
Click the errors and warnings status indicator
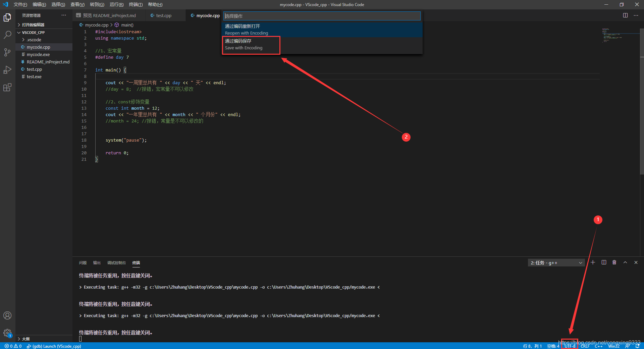pos(13,346)
